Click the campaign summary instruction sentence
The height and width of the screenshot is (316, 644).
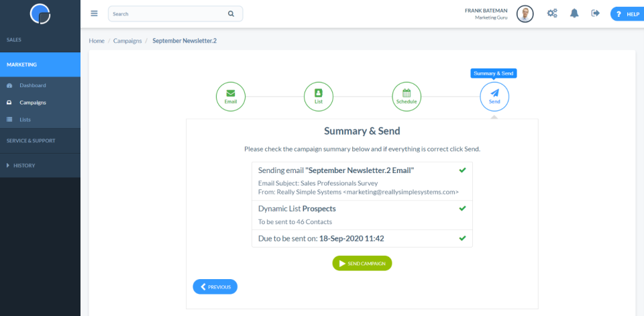[x=362, y=149]
